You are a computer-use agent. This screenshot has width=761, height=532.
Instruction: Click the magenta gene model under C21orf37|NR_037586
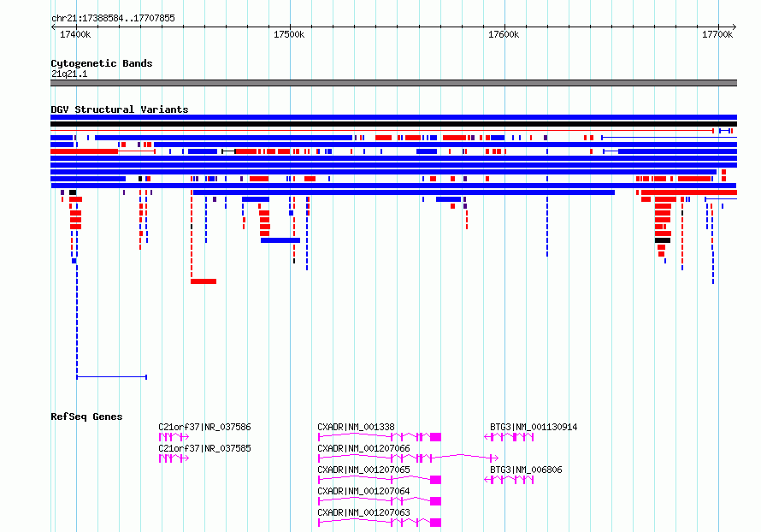point(174,437)
